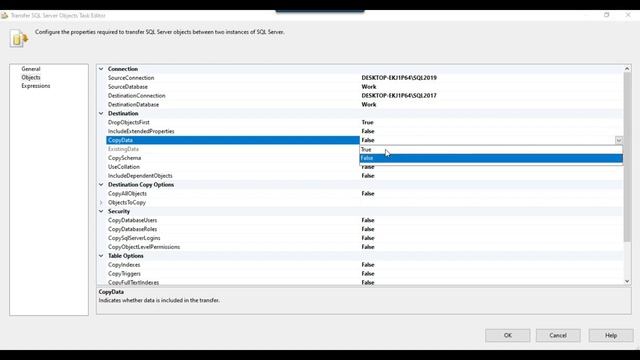
Task: Click the OK button
Action: coord(508,336)
